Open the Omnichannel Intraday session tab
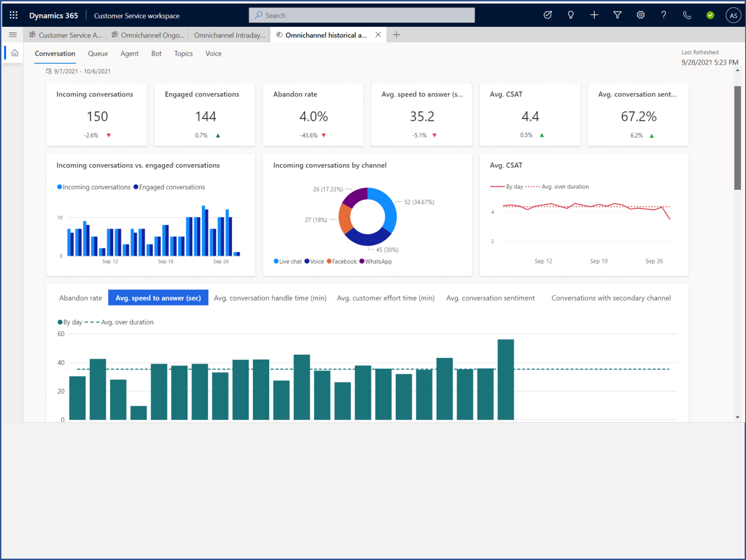The image size is (746, 560). click(x=229, y=35)
